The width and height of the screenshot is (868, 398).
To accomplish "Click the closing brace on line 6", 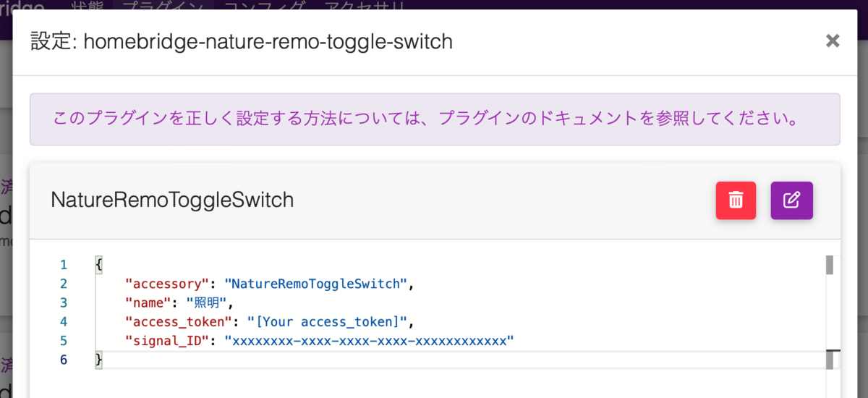I will (x=99, y=360).
